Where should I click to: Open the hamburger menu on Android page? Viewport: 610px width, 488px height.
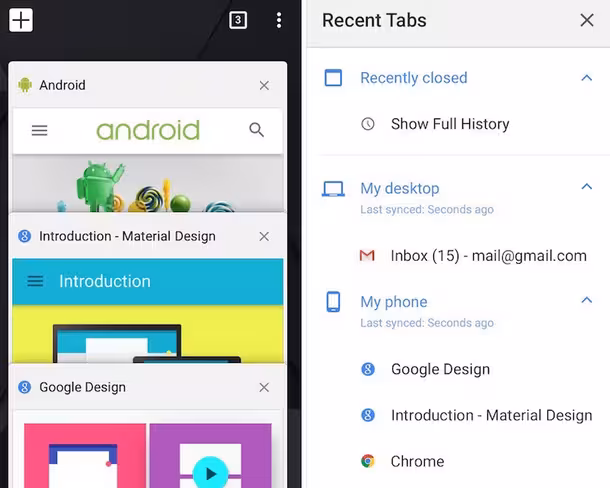pyautogui.click(x=39, y=130)
